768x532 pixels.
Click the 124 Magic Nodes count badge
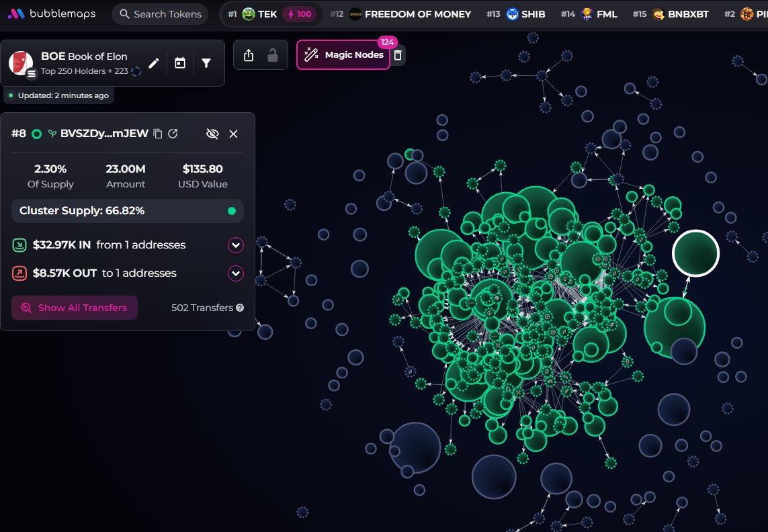[388, 42]
